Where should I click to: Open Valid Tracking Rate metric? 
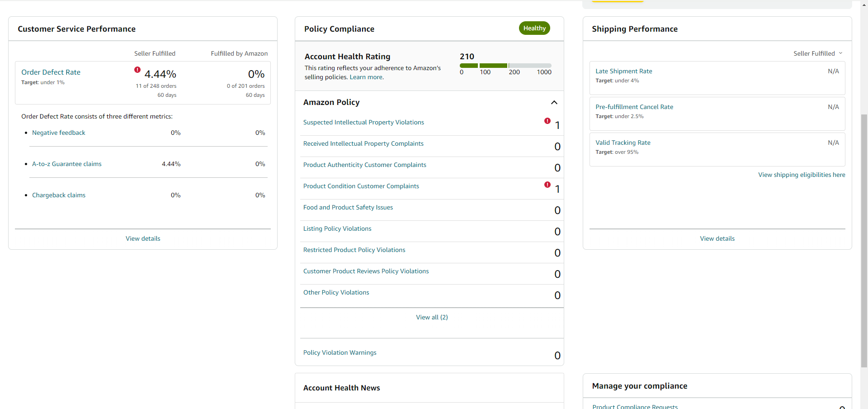pyautogui.click(x=623, y=143)
